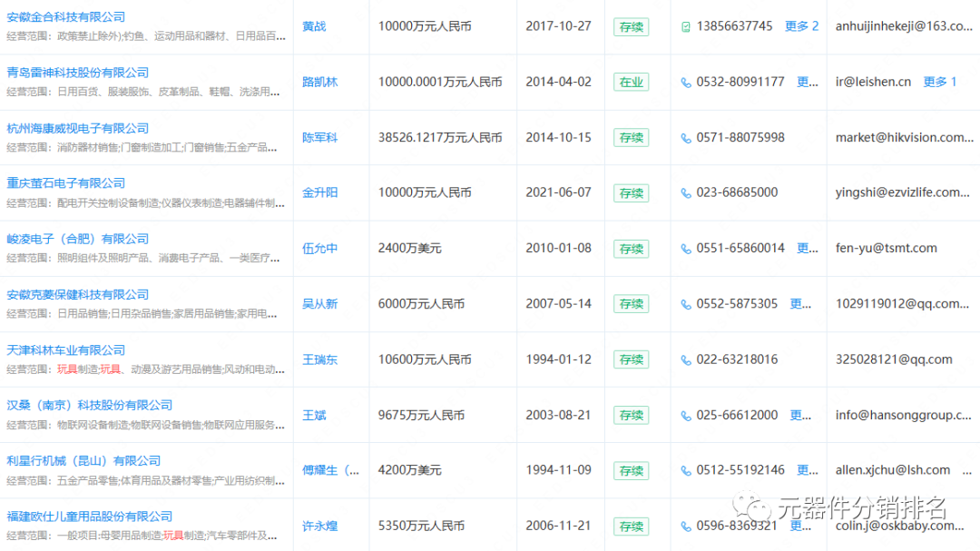Screen dimensions: 980x551
Task: Click the phone icon beside 0571-88075998
Action: (x=686, y=138)
